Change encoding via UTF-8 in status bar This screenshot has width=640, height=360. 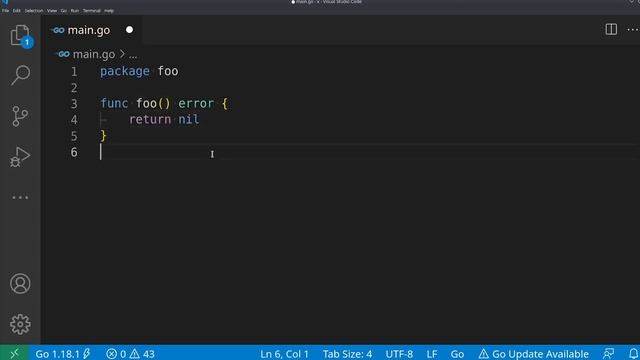[399, 354]
